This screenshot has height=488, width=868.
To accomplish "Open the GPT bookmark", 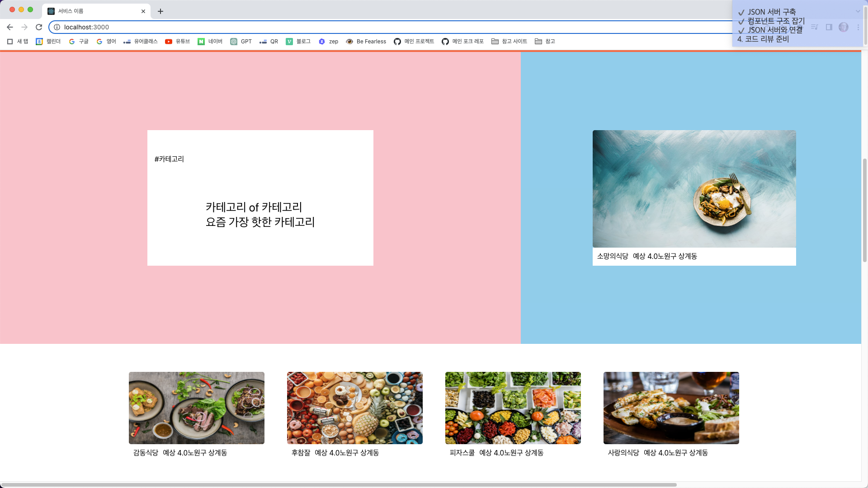I will 241,42.
